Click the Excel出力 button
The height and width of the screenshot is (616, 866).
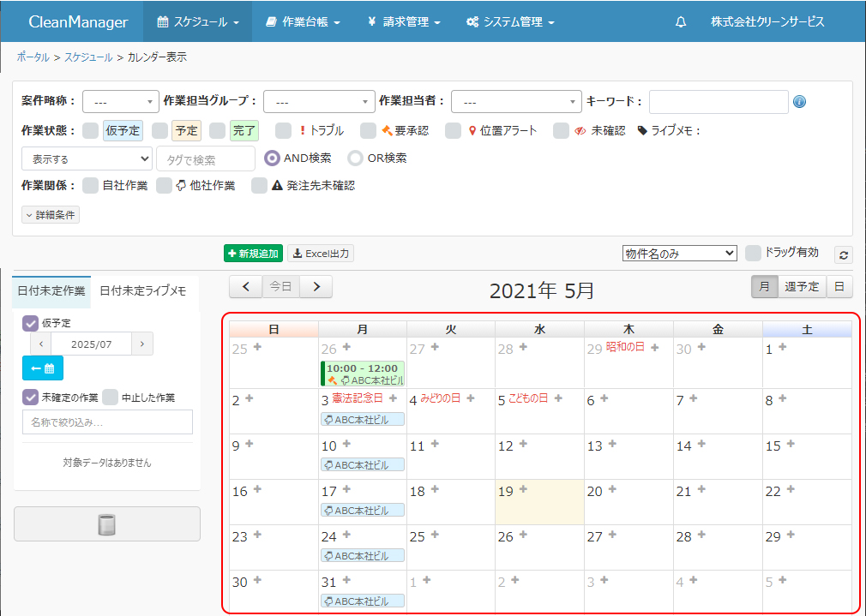tap(320, 254)
